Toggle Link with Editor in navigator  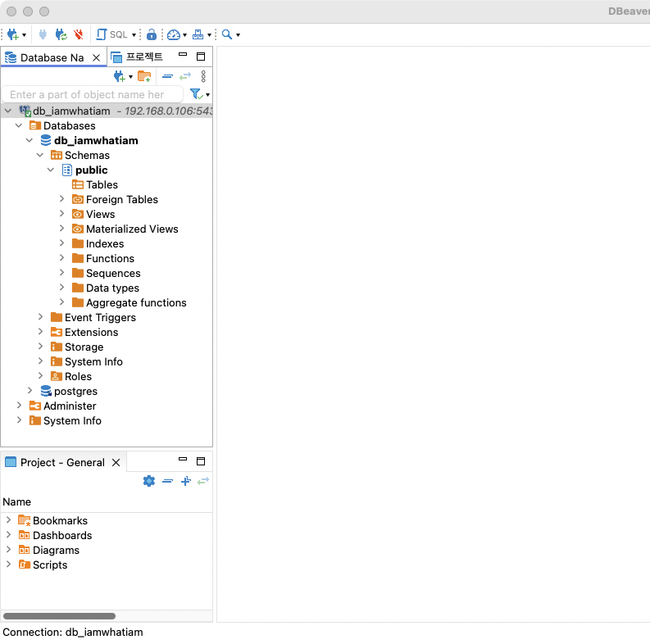pyautogui.click(x=185, y=76)
